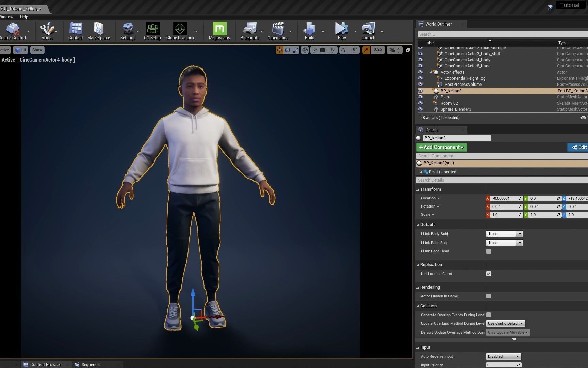Toggle rotation snapping in viewport
Screen dimensions: 588x368
(343, 50)
